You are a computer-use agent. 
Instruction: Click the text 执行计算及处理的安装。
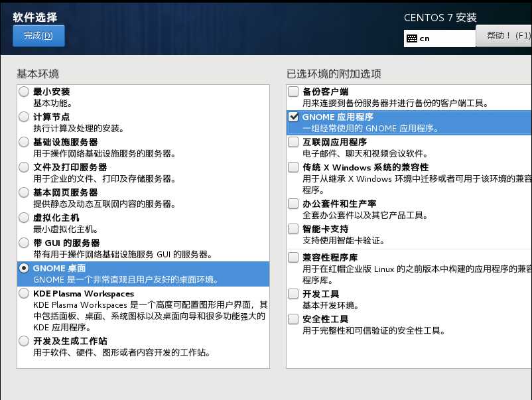pyautogui.click(x=80, y=128)
